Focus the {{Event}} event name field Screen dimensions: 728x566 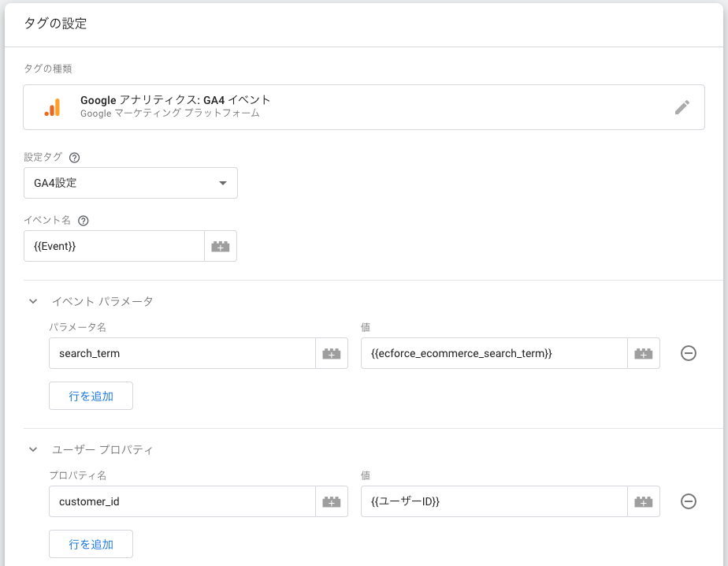tap(114, 246)
